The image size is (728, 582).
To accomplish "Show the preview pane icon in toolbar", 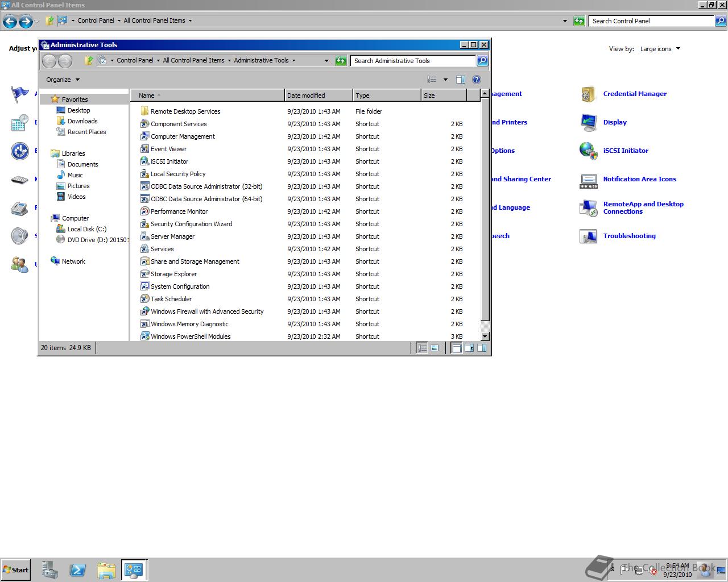I will 461,80.
